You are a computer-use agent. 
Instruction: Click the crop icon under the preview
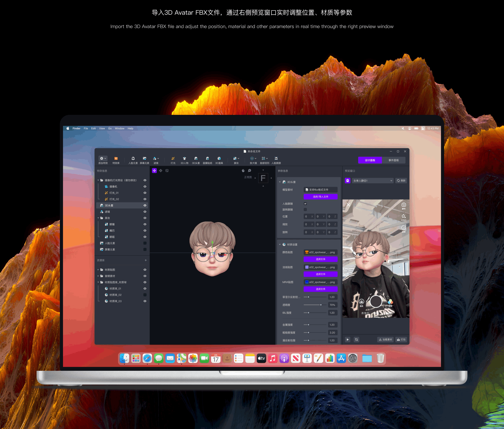click(356, 340)
